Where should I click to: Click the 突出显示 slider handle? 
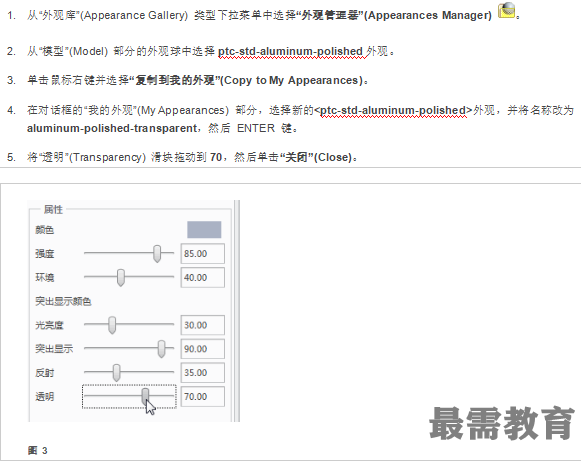[x=161, y=349]
